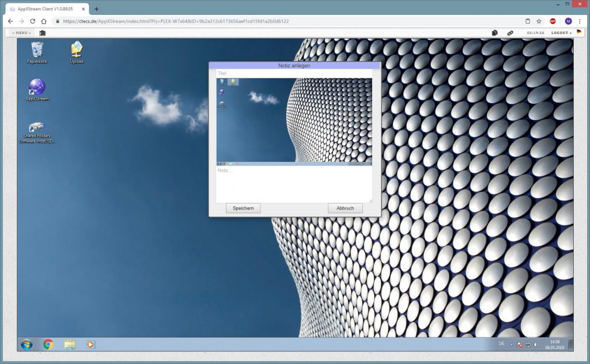
Task: Click the camera screenshot icon in AppXStream toolbar
Action: point(42,33)
